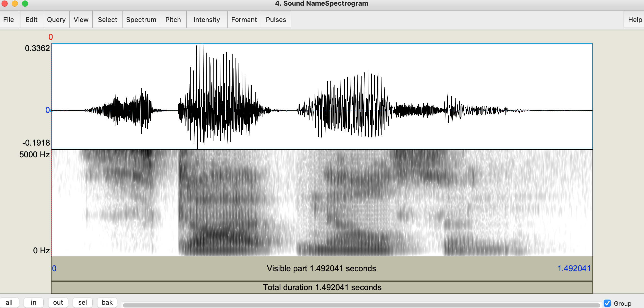Screen dimensions: 644x308
Task: Click the 'bak' zoom back button
Action: 107,303
